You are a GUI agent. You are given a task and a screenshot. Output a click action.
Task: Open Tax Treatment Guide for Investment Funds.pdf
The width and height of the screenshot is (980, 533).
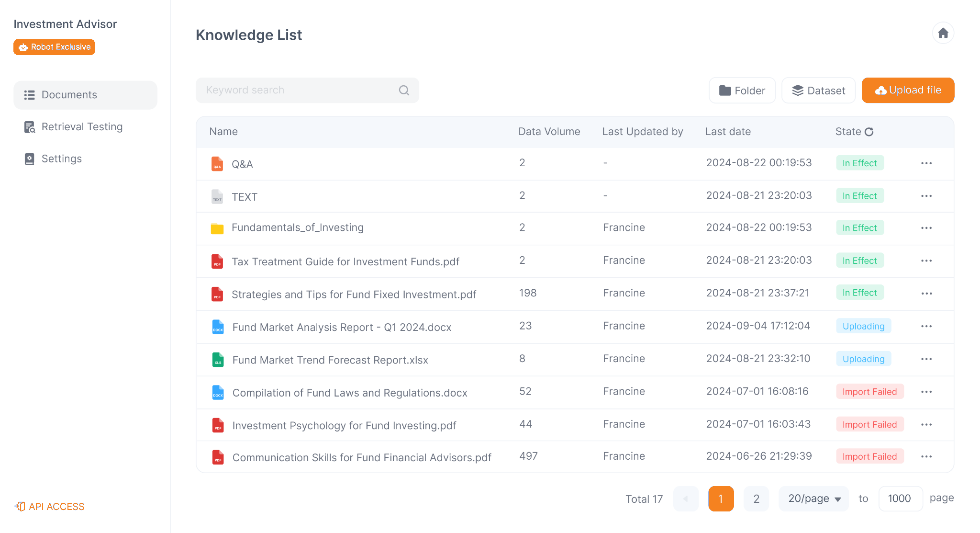[x=345, y=261]
